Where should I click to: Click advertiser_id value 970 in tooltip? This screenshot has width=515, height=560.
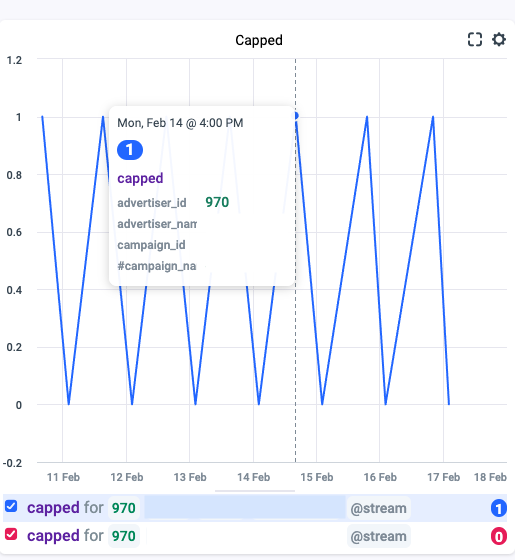pyautogui.click(x=217, y=202)
